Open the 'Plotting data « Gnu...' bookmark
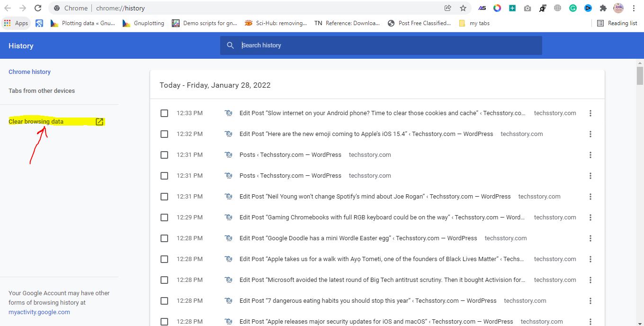 [82, 23]
